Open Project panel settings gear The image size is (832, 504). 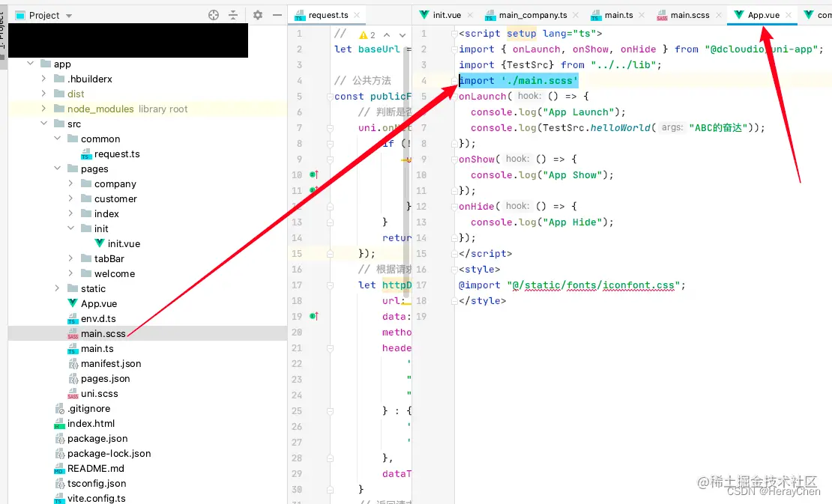tap(258, 16)
